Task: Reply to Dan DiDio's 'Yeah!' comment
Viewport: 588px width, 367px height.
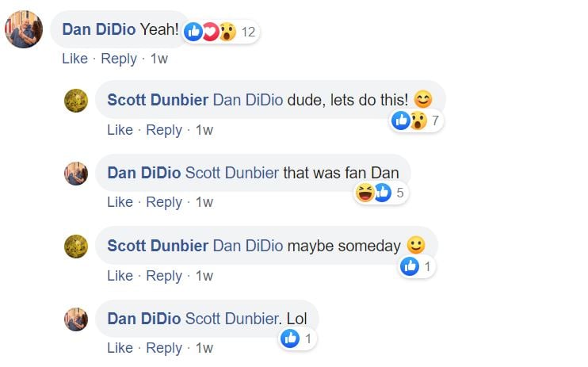Action: pyautogui.click(x=119, y=59)
